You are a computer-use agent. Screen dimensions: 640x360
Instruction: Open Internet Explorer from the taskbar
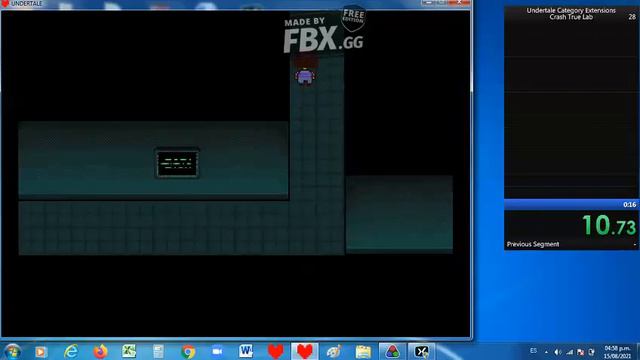[x=71, y=351]
